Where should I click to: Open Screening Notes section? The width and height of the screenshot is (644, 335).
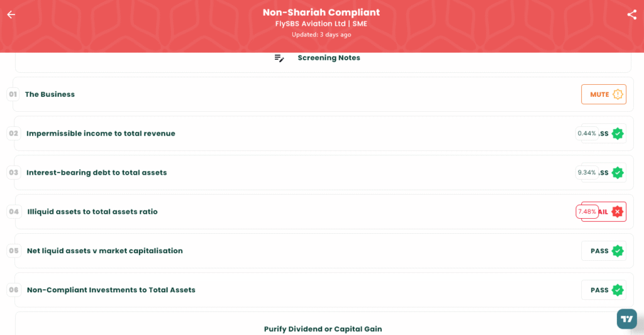pos(323,62)
